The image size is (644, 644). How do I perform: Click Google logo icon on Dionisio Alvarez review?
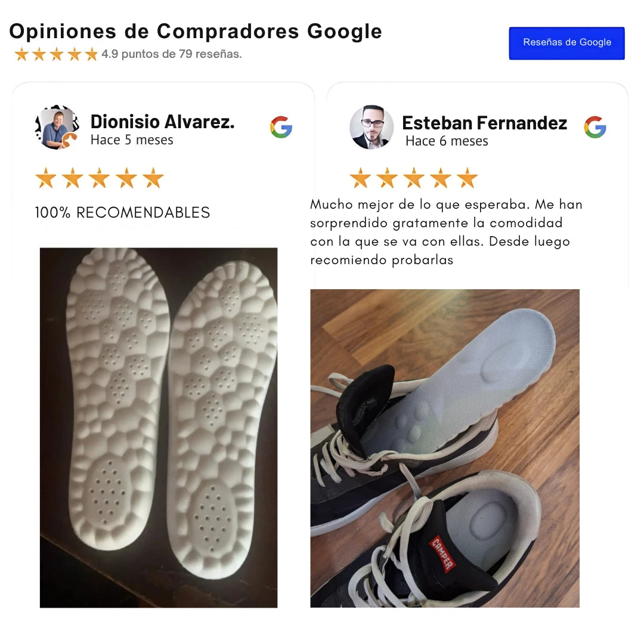281,127
